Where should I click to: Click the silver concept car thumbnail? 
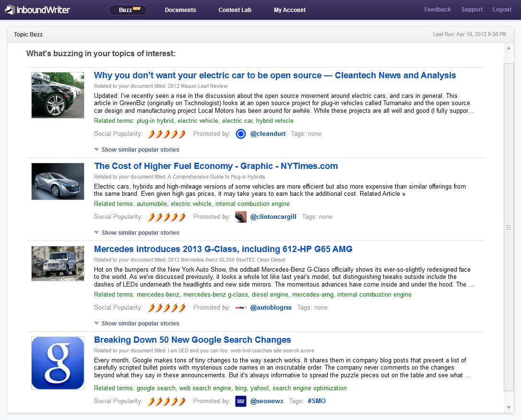click(58, 181)
